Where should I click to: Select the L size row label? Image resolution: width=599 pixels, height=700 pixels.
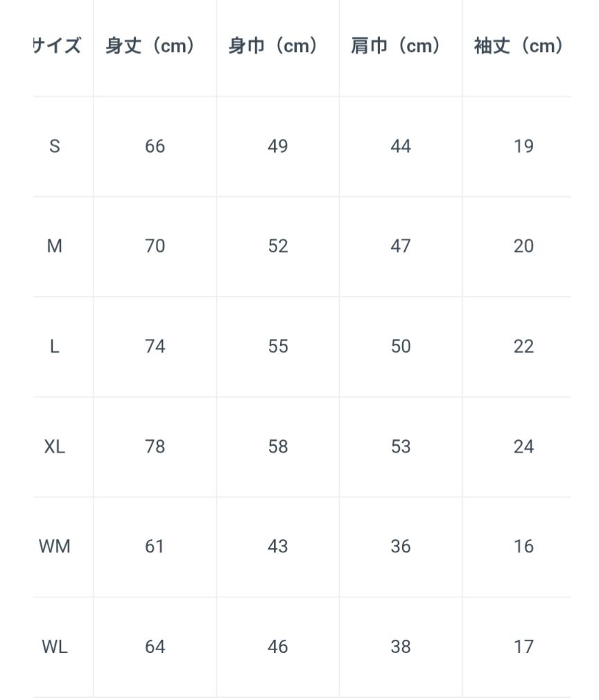55,347
